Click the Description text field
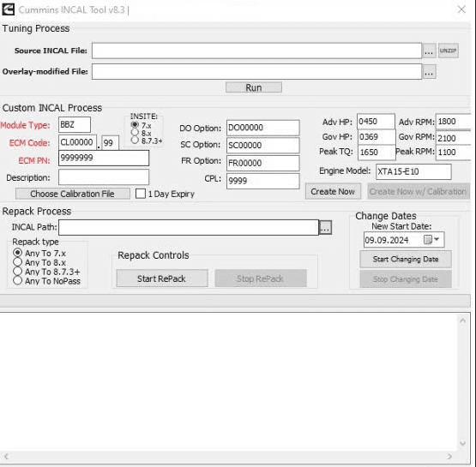The height and width of the screenshot is (467, 476). click(x=104, y=177)
